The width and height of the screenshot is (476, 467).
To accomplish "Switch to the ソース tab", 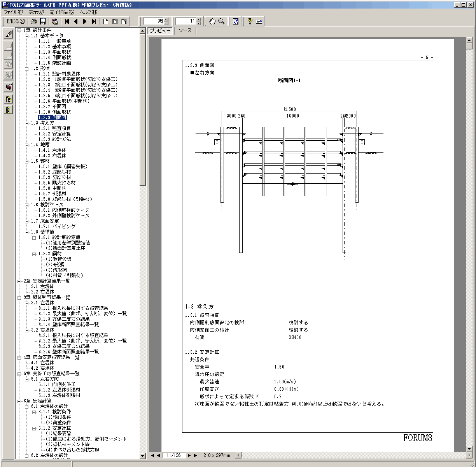I will coord(185,31).
